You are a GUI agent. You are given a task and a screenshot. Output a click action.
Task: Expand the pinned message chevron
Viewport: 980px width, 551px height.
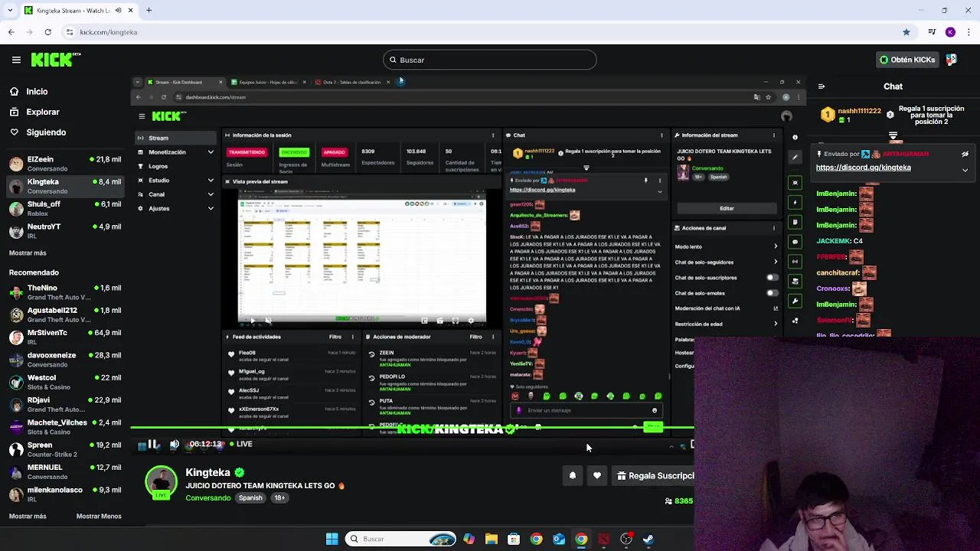(965, 170)
